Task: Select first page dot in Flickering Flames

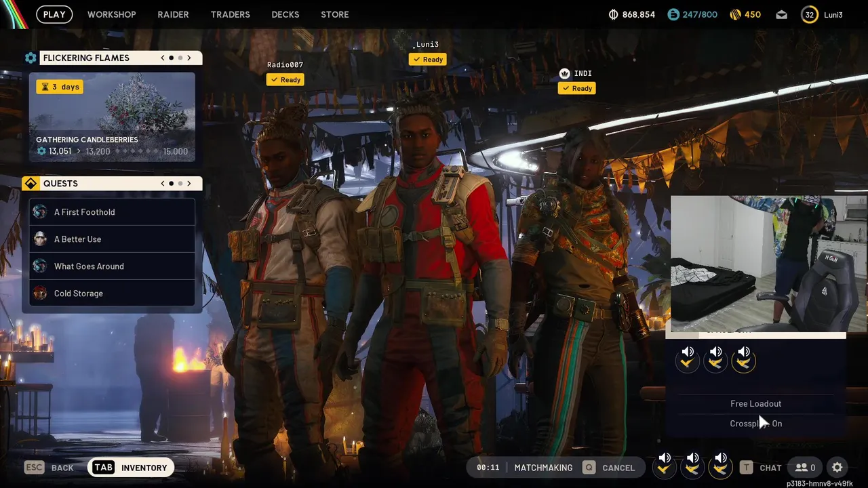Action: 172,58
